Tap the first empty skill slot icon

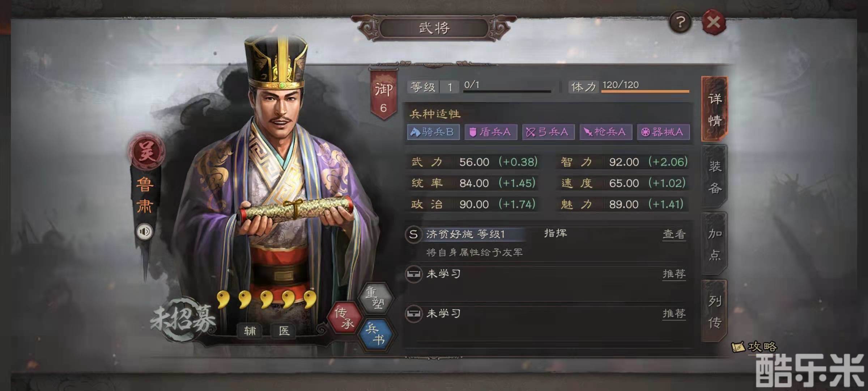coord(413,274)
